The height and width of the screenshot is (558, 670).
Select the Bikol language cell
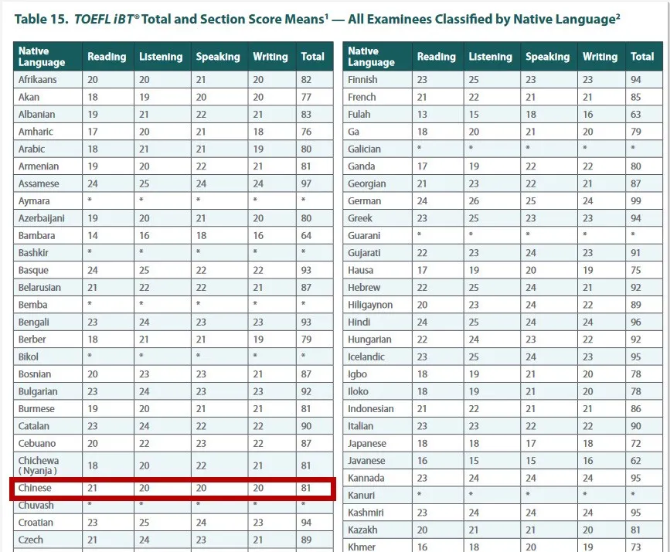(48, 357)
